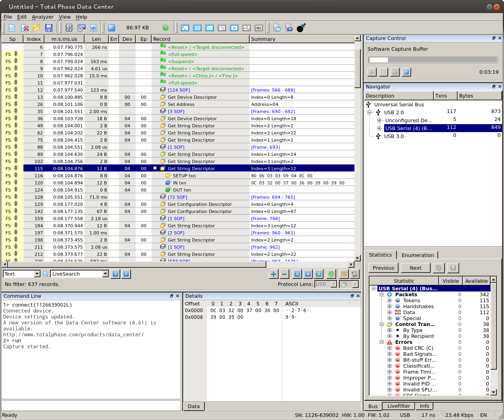Click the vertical scrollbar of the transaction list
504x420 pixels.
(357, 148)
